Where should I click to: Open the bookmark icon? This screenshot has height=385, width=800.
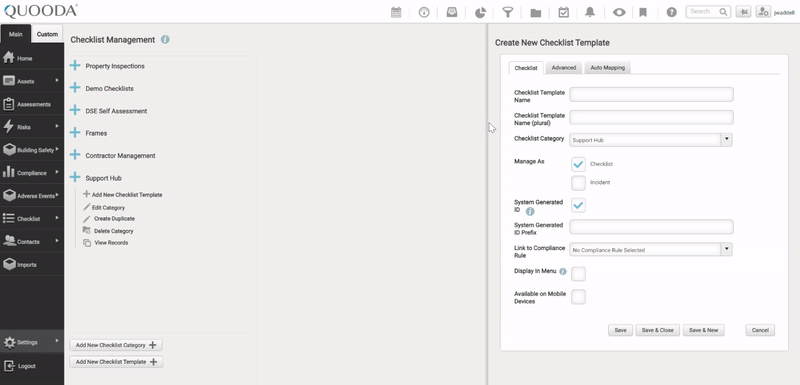pyautogui.click(x=643, y=12)
